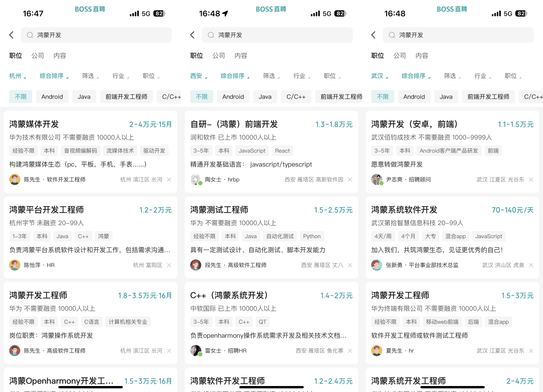Tap 段先生 avatar
This screenshot has height=392, width=543.
196,265
